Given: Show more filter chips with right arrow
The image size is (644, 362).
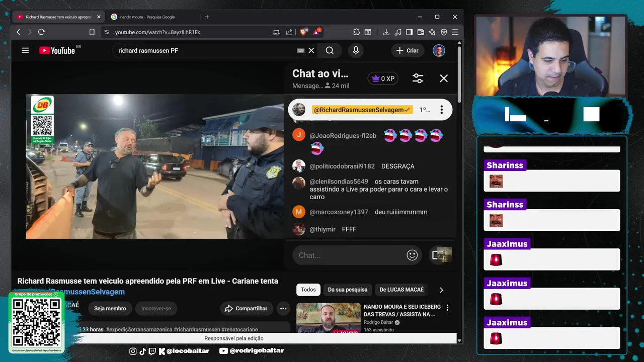Looking at the screenshot, I should coord(441,290).
